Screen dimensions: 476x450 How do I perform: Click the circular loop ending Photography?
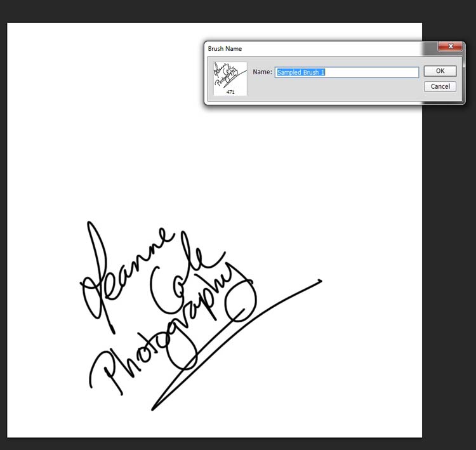[x=241, y=300]
